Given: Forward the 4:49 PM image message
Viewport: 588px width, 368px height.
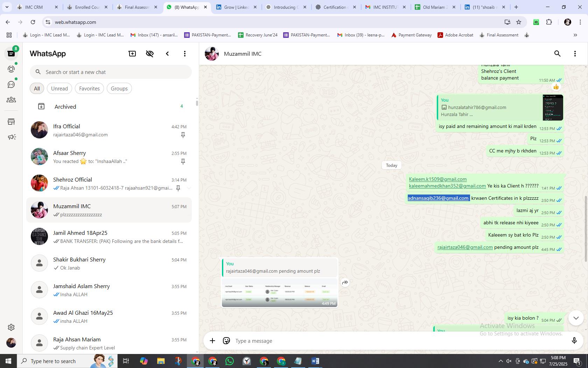Looking at the screenshot, I should [x=345, y=282].
